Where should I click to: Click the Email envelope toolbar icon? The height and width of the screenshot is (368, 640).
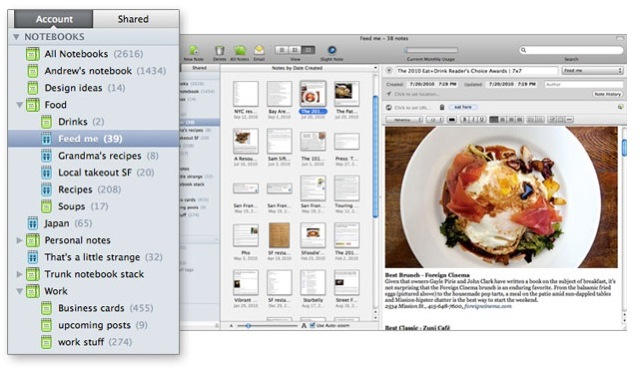click(259, 51)
